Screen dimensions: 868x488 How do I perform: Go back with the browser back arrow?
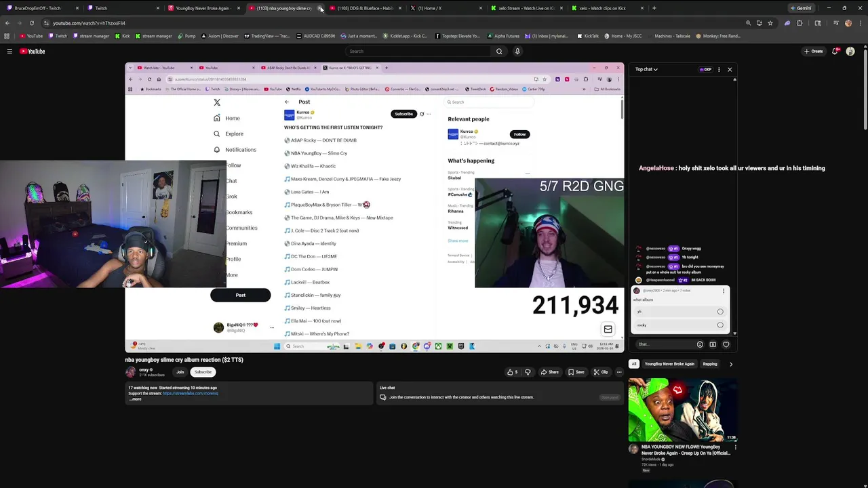point(7,23)
